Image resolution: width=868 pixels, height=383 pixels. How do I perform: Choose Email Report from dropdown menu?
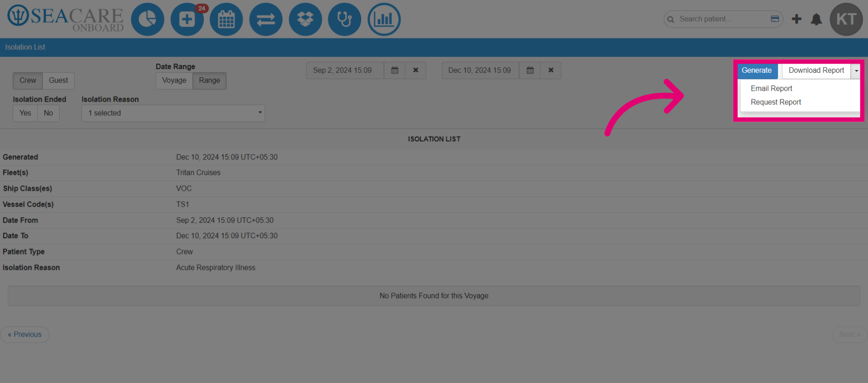click(771, 89)
